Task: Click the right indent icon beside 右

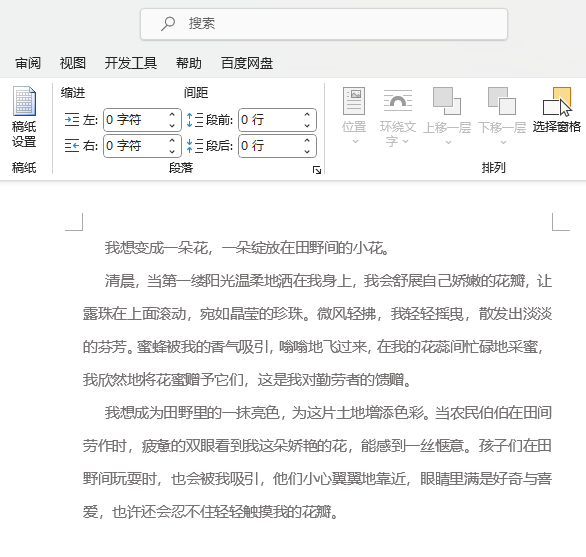Action: pyautogui.click(x=72, y=145)
